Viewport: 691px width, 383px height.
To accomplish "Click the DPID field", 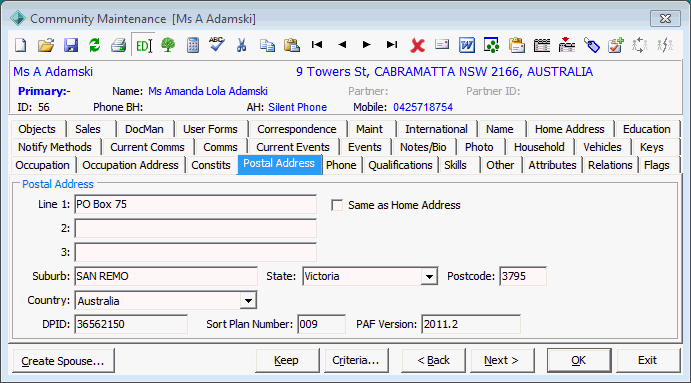I will (131, 324).
